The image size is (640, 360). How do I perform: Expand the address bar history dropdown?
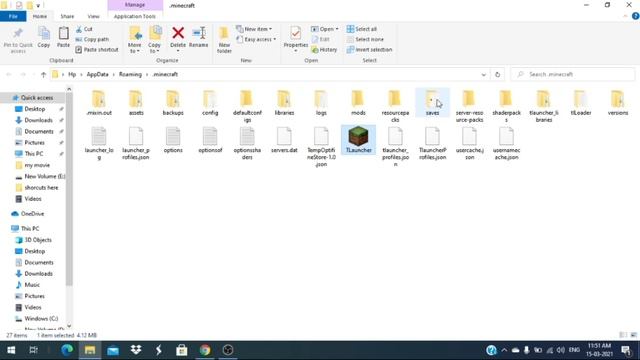click(483, 75)
